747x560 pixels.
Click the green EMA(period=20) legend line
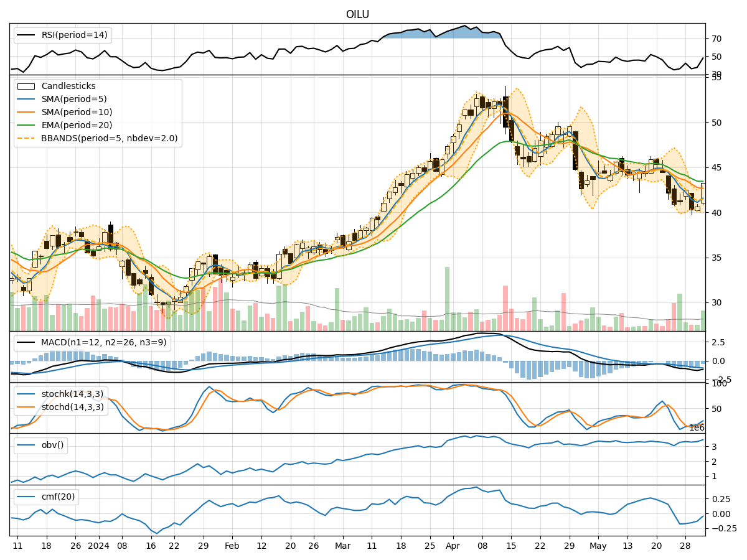[26, 126]
